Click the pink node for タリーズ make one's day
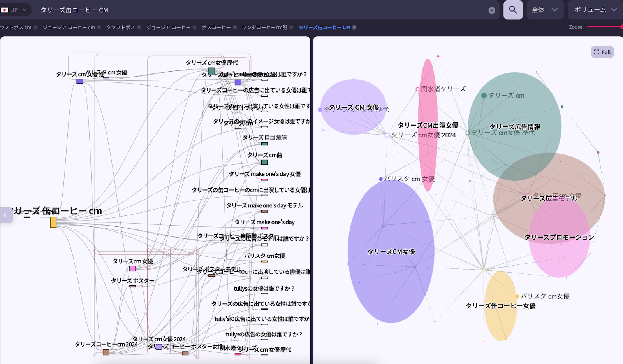This screenshot has height=364, width=623. click(264, 228)
